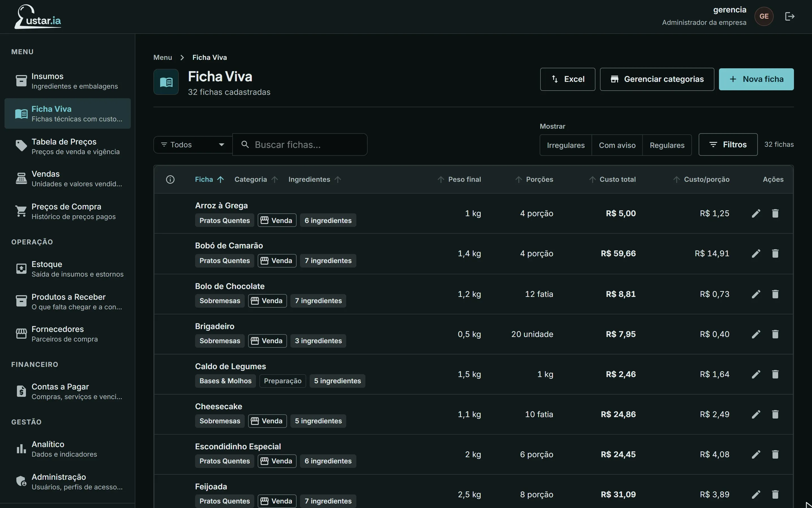The image size is (812, 508).
Task: Edit the Arroz à Grega ficha
Action: point(756,213)
